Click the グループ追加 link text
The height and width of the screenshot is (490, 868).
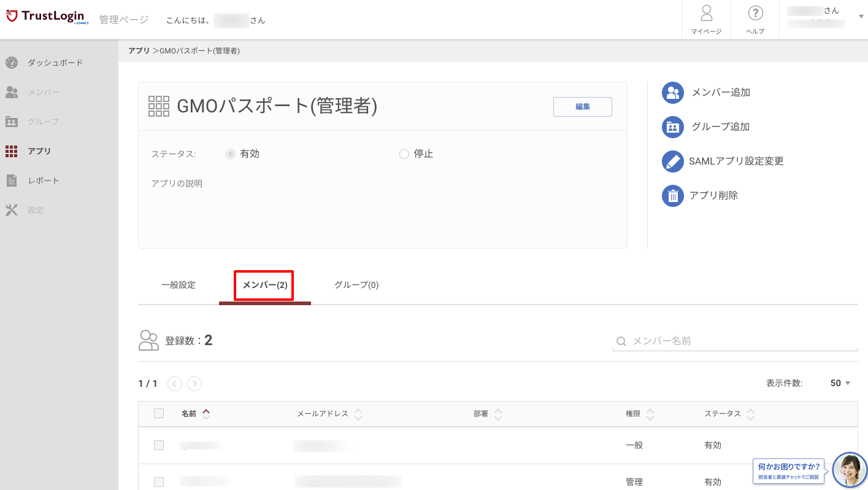721,127
